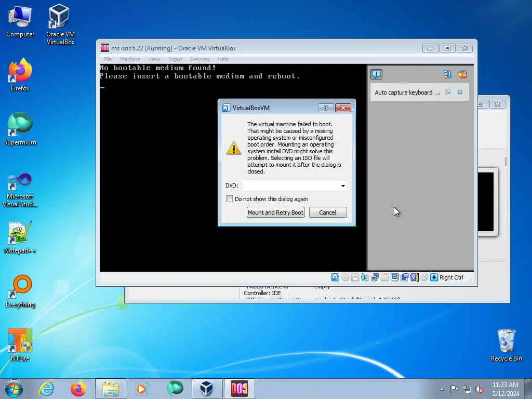532x399 pixels.
Task: Click the optical drive status icon
Action: [345, 277]
